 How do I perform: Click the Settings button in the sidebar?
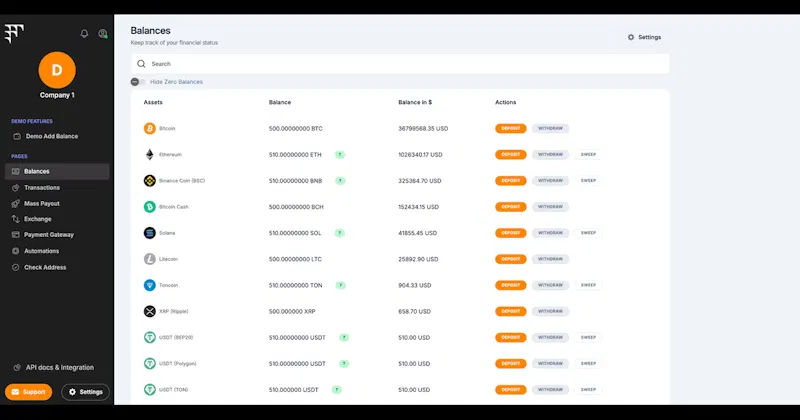[x=85, y=392]
